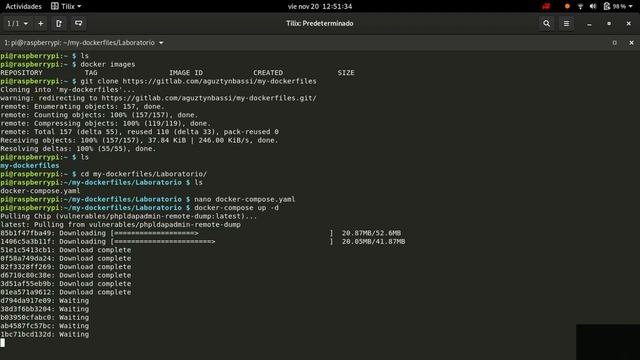
Task: Maximize the Tilix window
Action: tap(609, 24)
